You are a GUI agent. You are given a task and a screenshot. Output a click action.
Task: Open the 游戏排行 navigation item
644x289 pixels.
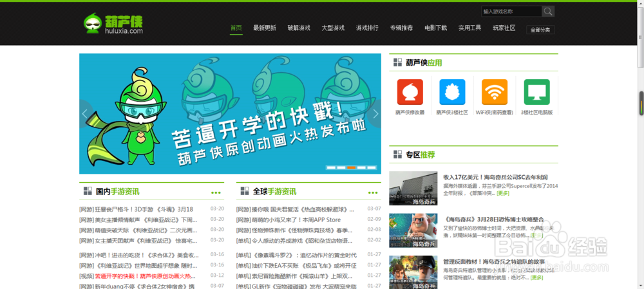(367, 28)
